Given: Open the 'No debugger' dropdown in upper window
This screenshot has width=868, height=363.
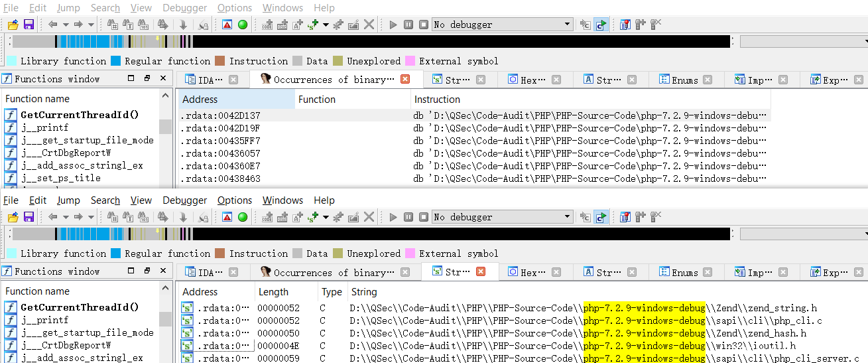Looking at the screenshot, I should 568,25.
